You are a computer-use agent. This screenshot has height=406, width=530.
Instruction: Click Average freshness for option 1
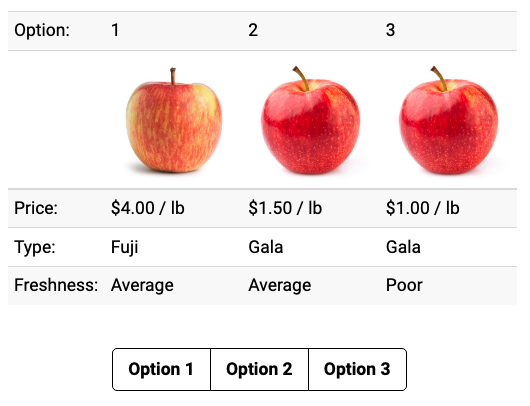(x=142, y=285)
